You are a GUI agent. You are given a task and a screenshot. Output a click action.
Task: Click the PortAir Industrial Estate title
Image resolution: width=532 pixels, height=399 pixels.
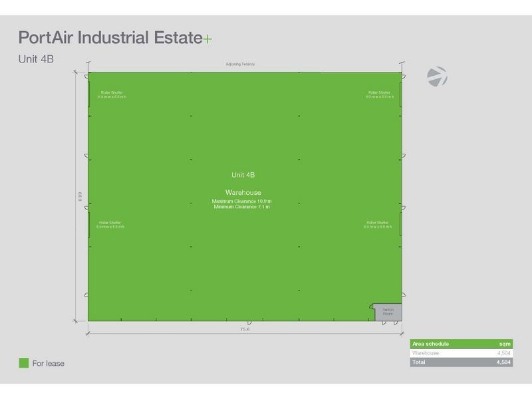(110, 37)
